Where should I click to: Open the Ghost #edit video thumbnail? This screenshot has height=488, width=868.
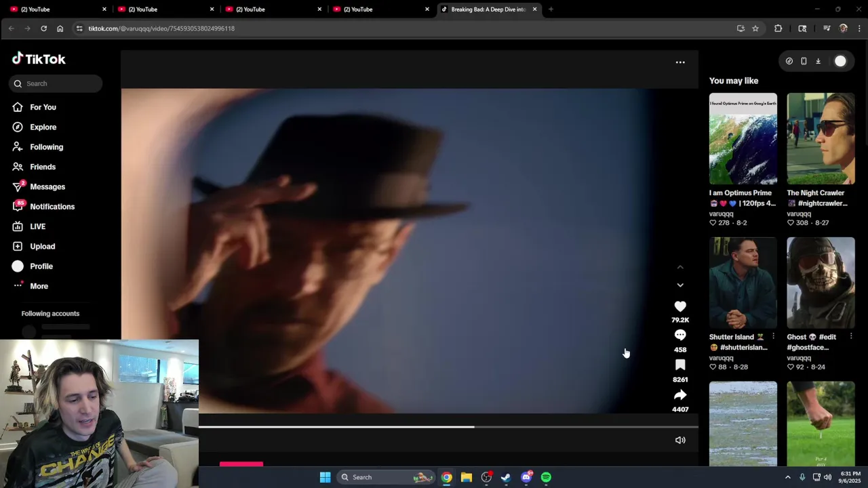[821, 283]
